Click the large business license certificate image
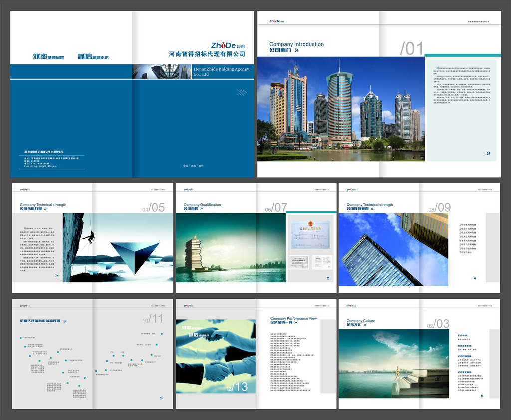 point(311,235)
